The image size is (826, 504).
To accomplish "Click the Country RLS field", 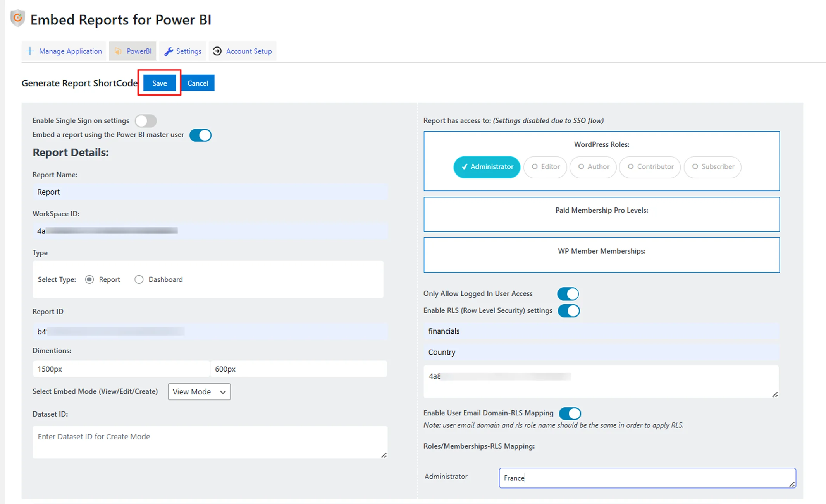I will pos(601,352).
